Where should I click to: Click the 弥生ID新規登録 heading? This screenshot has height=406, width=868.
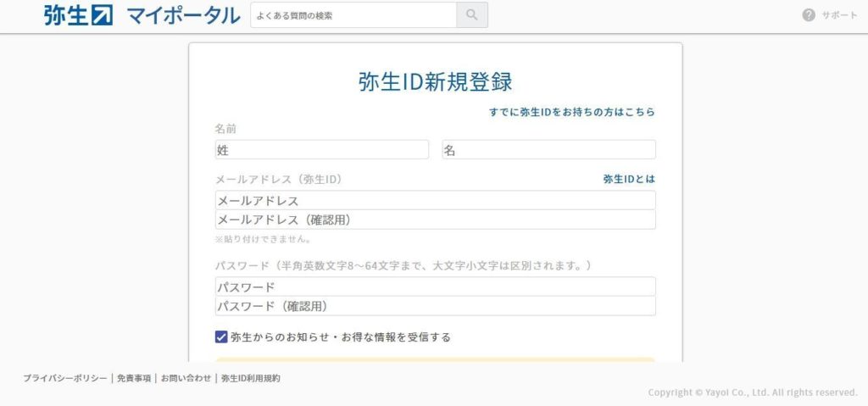(x=435, y=82)
